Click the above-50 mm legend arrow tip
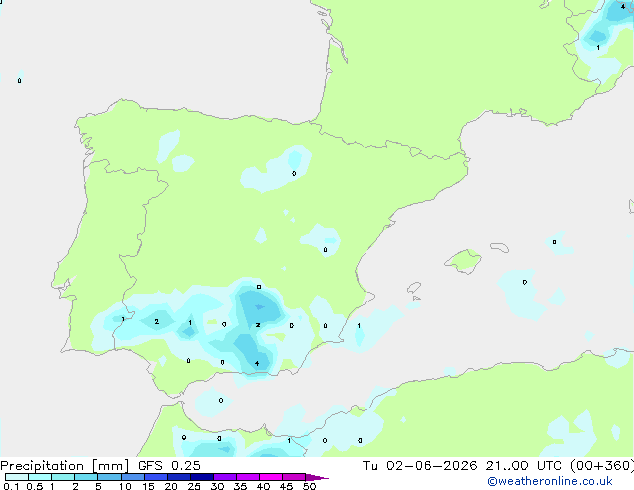Image resolution: width=634 pixels, height=490 pixels. click(x=317, y=477)
